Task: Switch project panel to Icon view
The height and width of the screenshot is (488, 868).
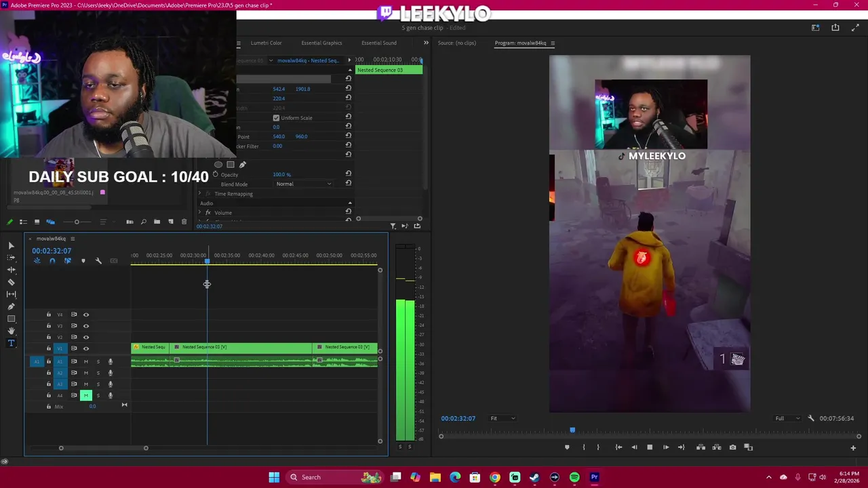Action: pos(37,222)
